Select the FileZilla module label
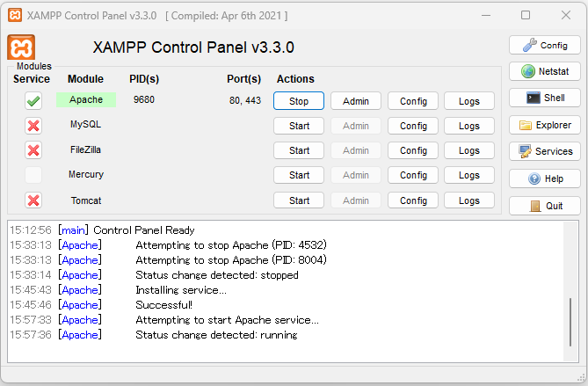 pyautogui.click(x=85, y=149)
